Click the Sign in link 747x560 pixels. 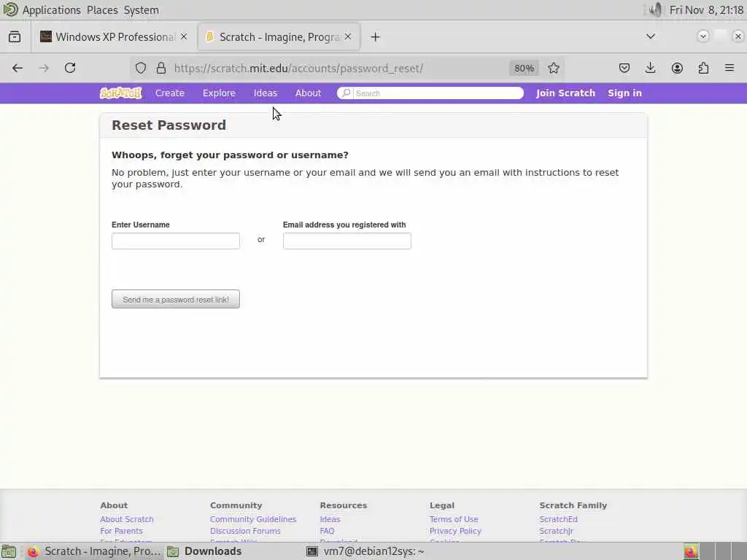tap(624, 93)
